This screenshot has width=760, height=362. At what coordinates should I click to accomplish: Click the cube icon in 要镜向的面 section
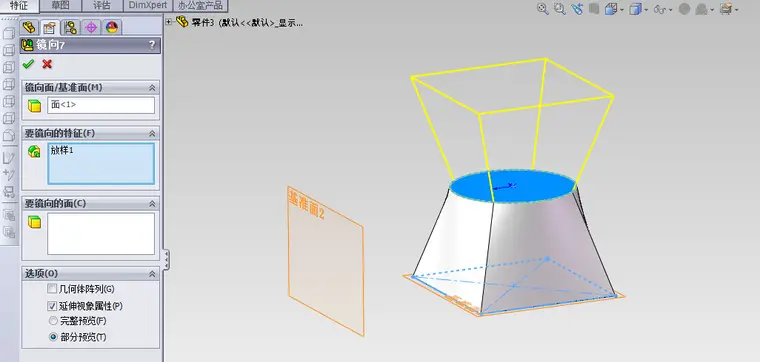[x=34, y=222]
